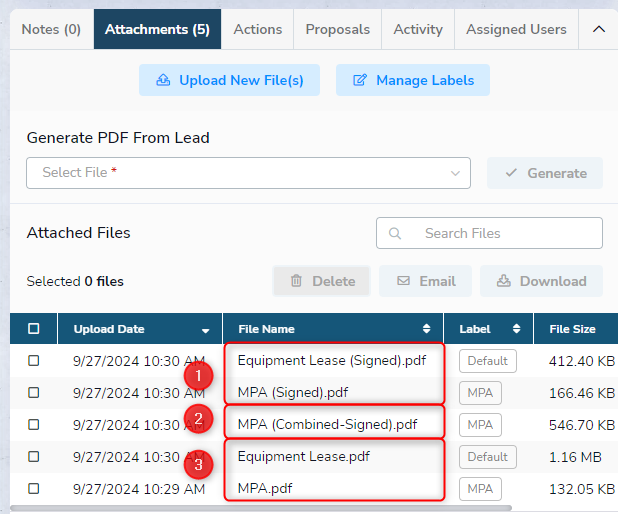Switch to the Notes (0) tab

pos(51,29)
